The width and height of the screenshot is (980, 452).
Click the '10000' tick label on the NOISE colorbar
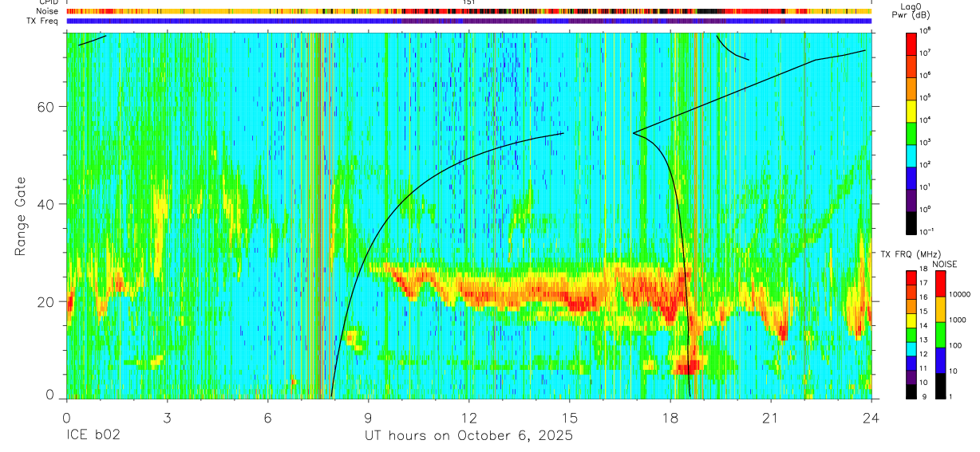[958, 295]
